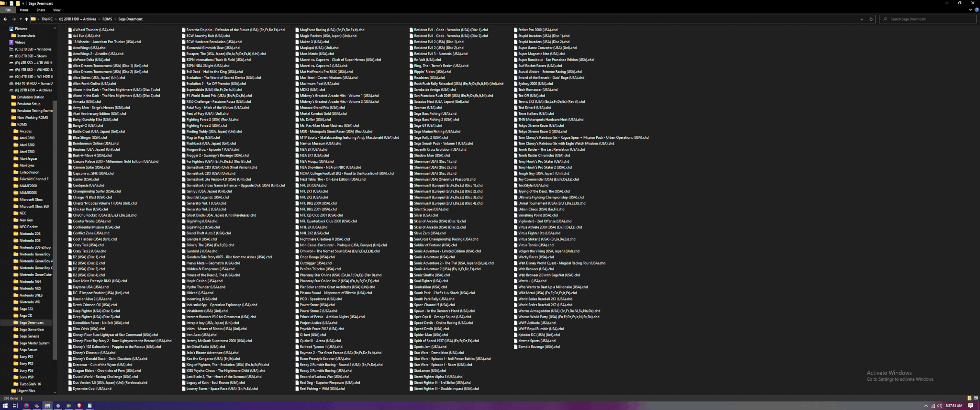
Task: Select file name Mortal Kombat Gold (USA).chd
Action: [323, 113]
